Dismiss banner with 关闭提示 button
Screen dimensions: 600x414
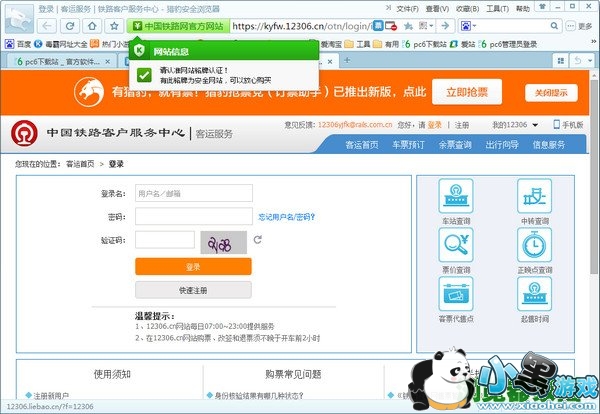tap(551, 93)
